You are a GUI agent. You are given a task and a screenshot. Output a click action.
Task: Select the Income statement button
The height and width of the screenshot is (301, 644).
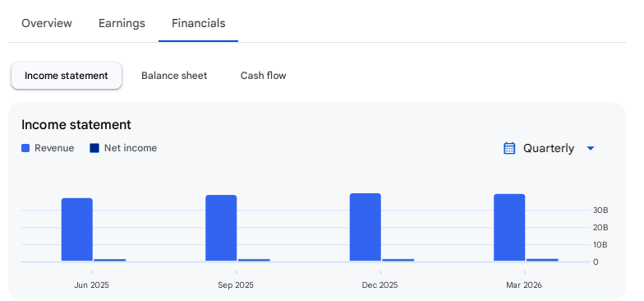click(66, 76)
